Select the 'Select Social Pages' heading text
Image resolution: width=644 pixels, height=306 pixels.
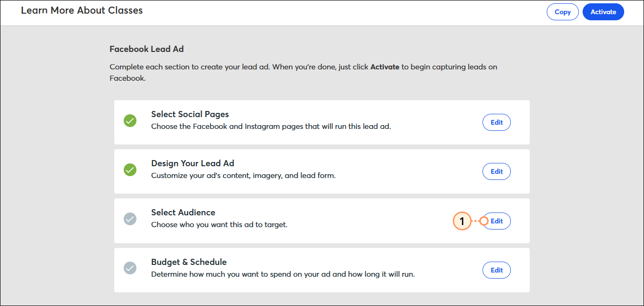(190, 114)
